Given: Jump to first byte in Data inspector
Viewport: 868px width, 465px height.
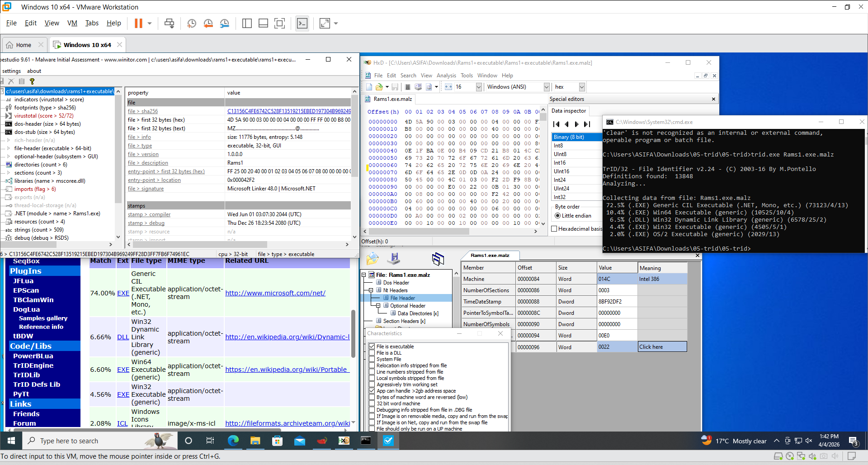Looking at the screenshot, I should point(557,124).
